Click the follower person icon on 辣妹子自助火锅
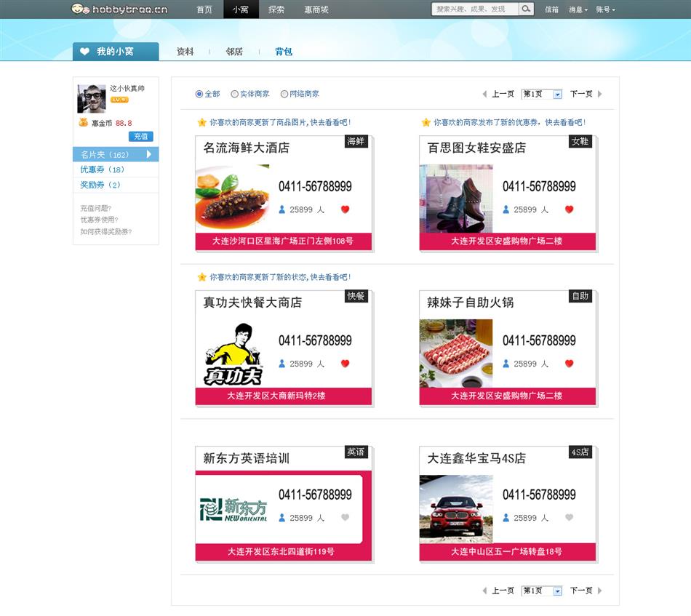The height and width of the screenshot is (616, 691). click(506, 364)
